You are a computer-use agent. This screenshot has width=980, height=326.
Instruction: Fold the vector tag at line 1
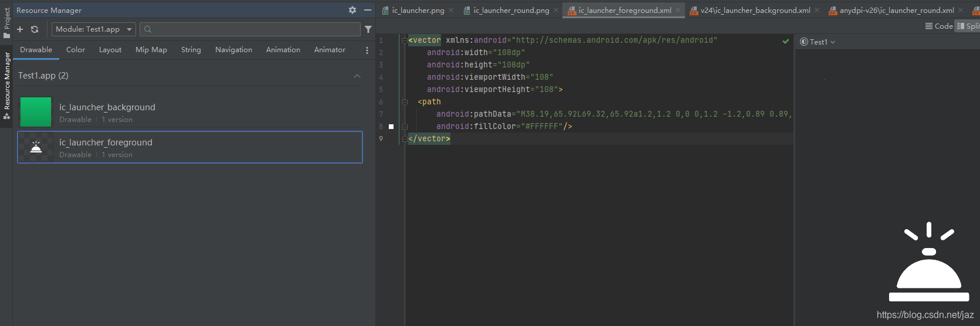[x=405, y=40]
